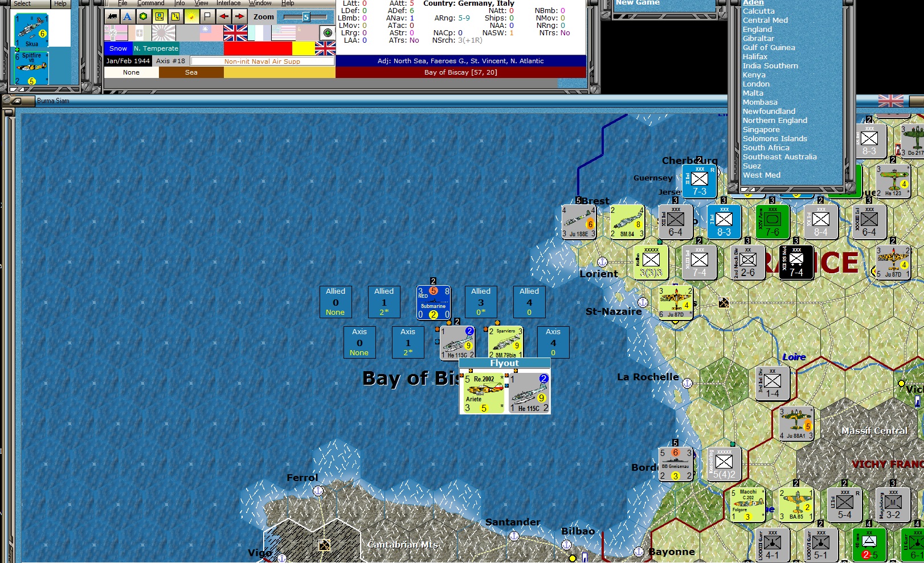Select the BB Gneisenau battleship counter
Image resolution: width=924 pixels, height=563 pixels.
[676, 464]
